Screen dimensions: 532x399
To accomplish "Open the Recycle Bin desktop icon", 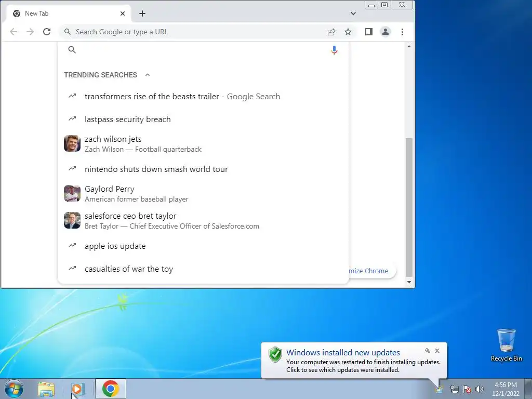I will tap(506, 345).
